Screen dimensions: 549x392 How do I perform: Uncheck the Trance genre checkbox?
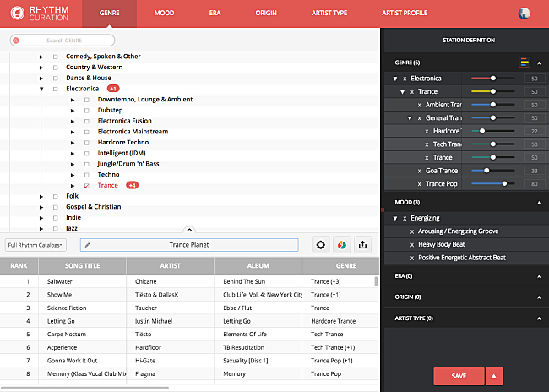(x=86, y=185)
